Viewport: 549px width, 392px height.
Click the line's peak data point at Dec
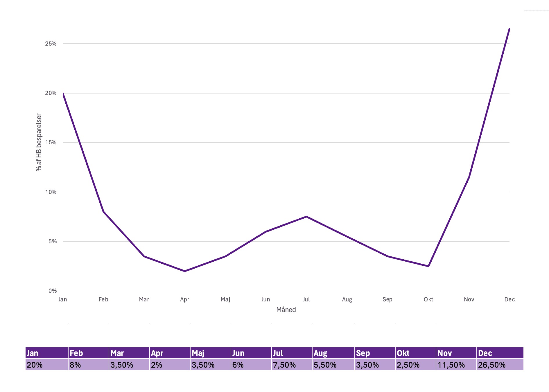(509, 29)
